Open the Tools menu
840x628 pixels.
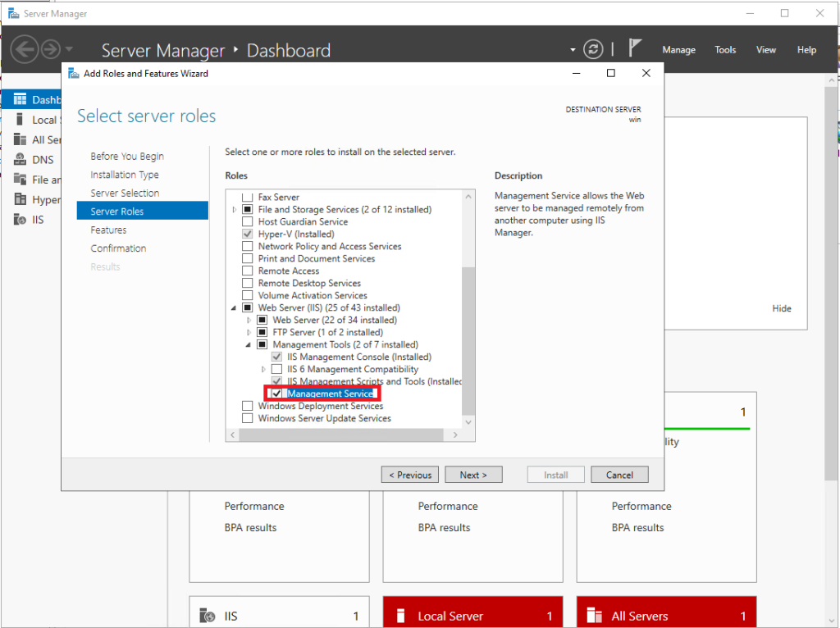(x=724, y=49)
